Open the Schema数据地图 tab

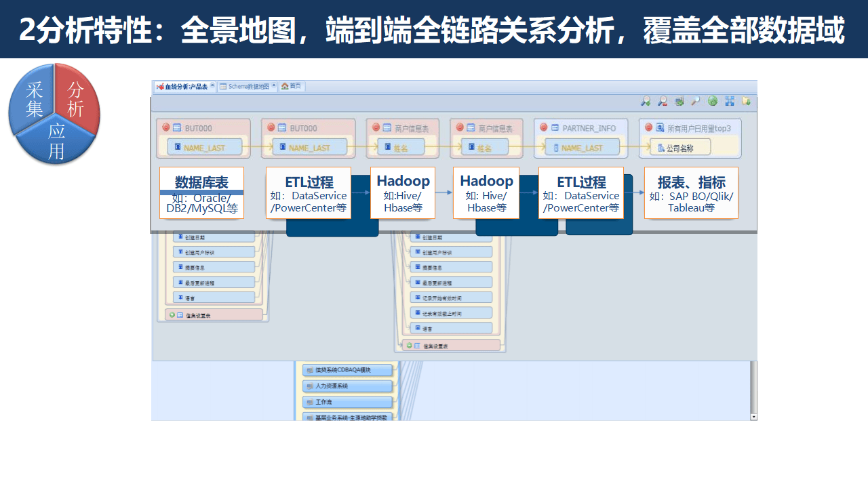[248, 87]
